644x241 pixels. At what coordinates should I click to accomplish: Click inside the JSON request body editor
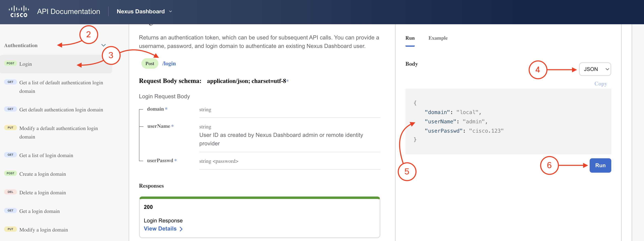coord(508,121)
